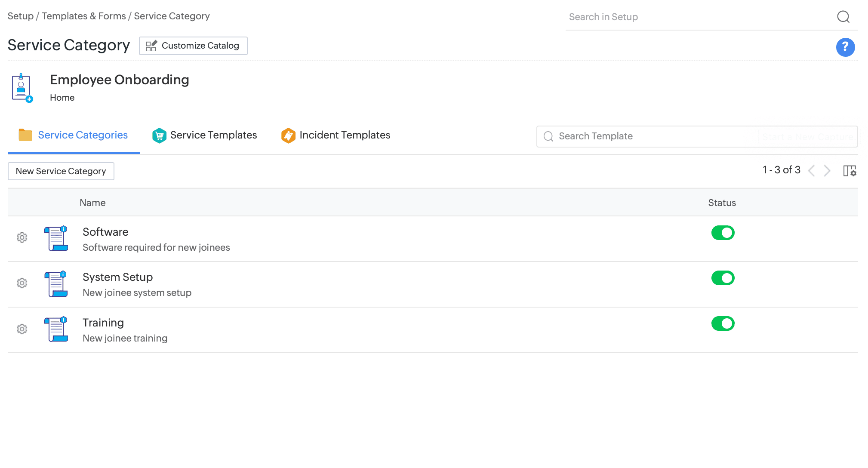868x468 pixels.
Task: Open the Incident Templates tab
Action: (336, 135)
